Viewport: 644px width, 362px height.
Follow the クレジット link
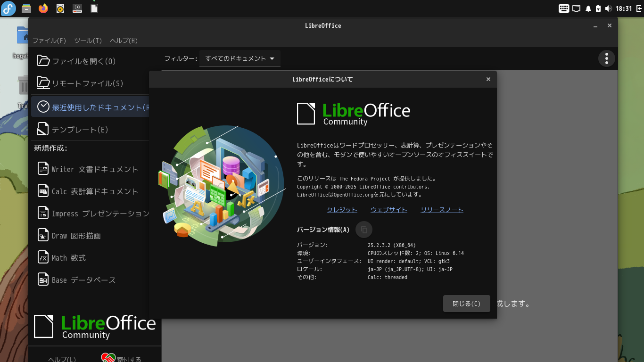click(x=341, y=210)
